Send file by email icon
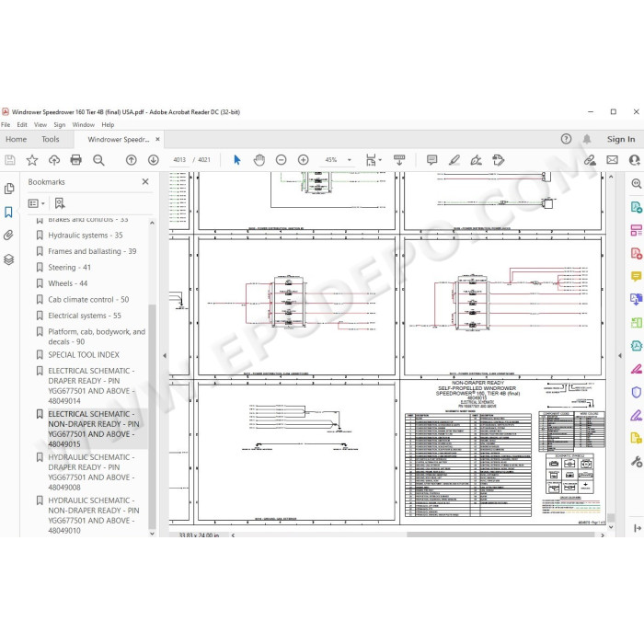This screenshot has height=644, width=644. (x=613, y=160)
